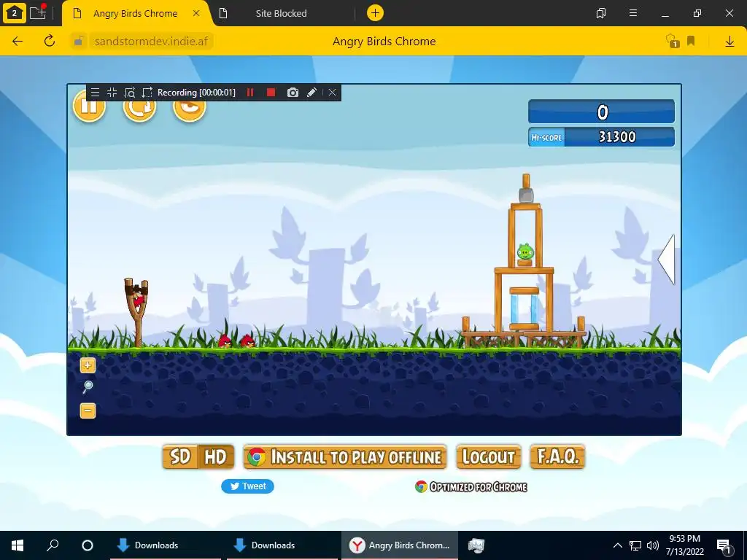Screen dimensions: 747x560
Task: Pause the screen recording
Action: (250, 93)
